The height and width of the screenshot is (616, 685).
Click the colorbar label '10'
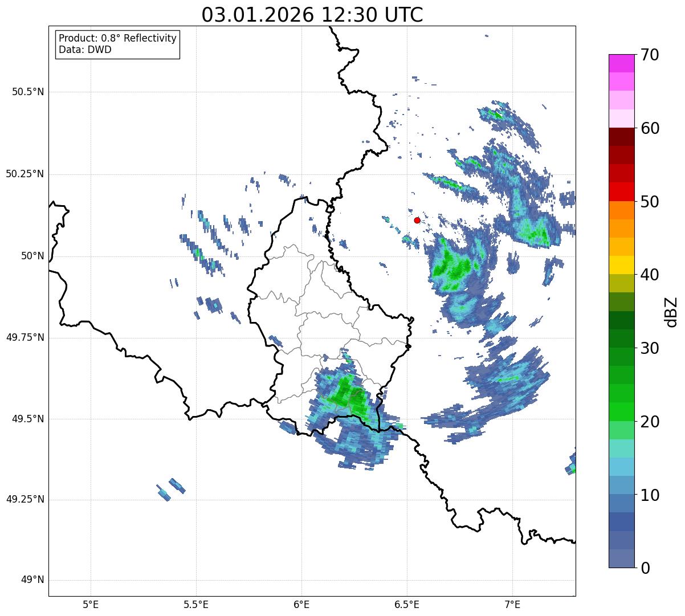650,495
